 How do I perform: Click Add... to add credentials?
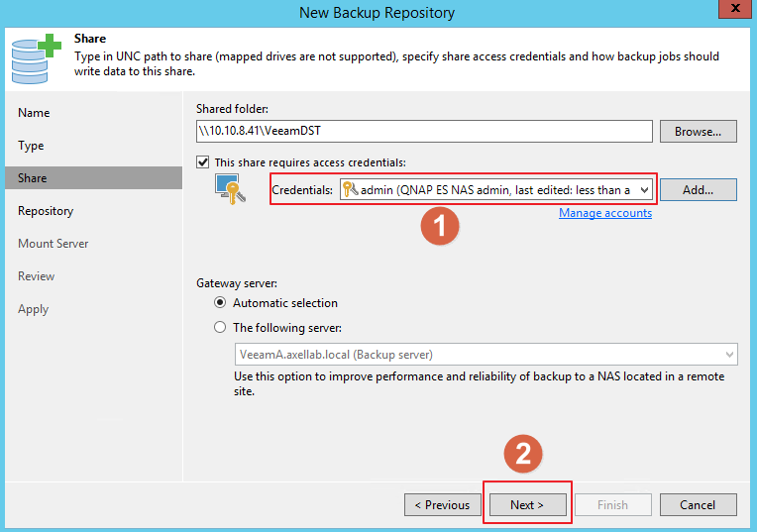[x=698, y=189]
